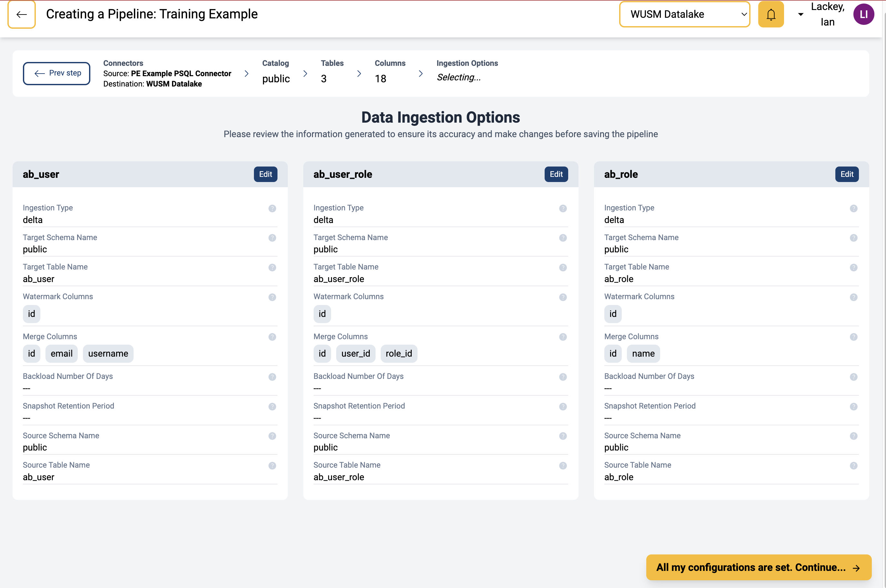
Task: Select the user_id merge column chip
Action: click(x=356, y=353)
